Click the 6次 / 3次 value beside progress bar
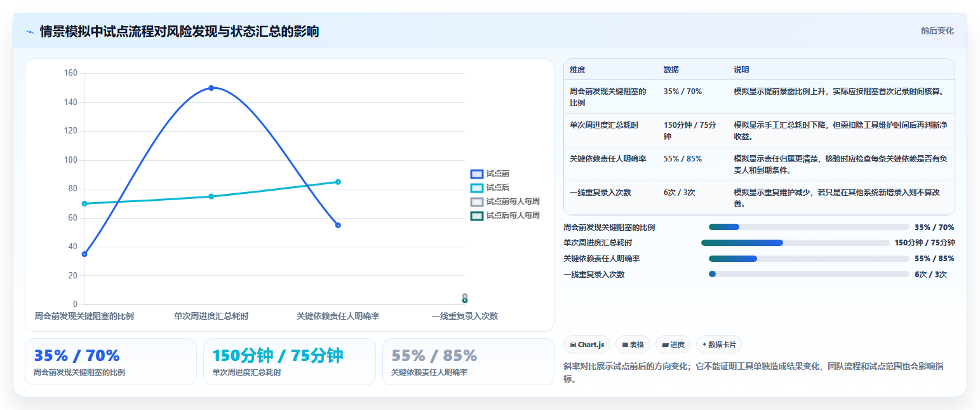Image resolution: width=980 pixels, height=410 pixels. click(x=930, y=275)
